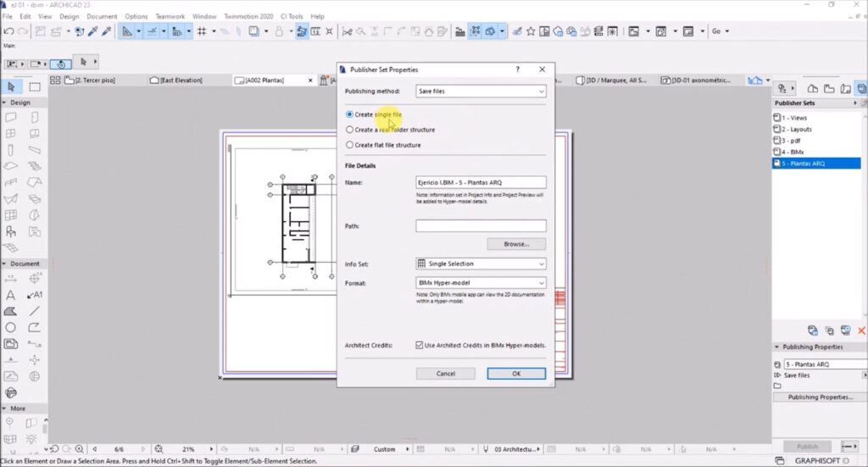Screen dimensions: 868x467
Task: Click the Path input field
Action: click(x=481, y=225)
